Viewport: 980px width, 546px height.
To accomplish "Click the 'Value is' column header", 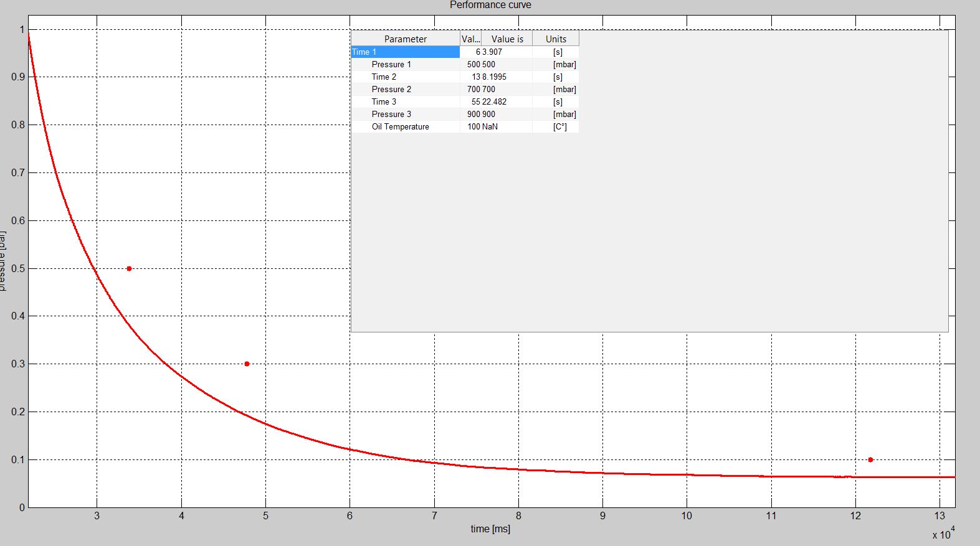I will [507, 39].
